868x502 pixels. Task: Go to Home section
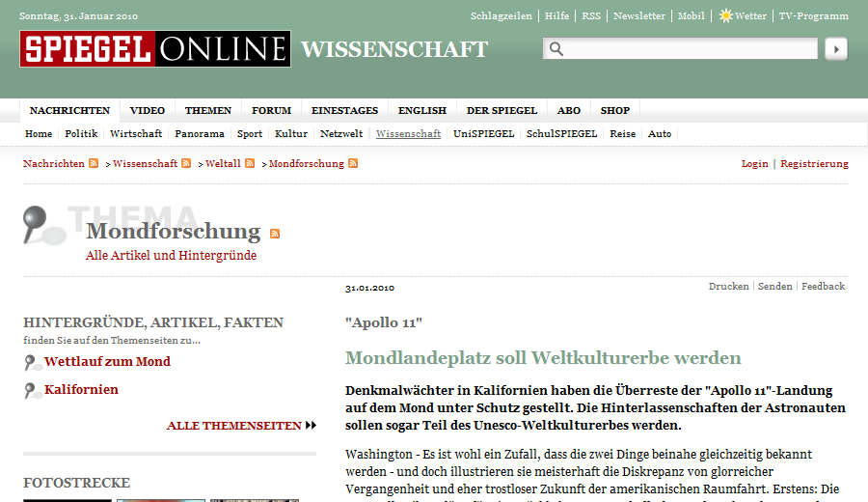click(39, 133)
